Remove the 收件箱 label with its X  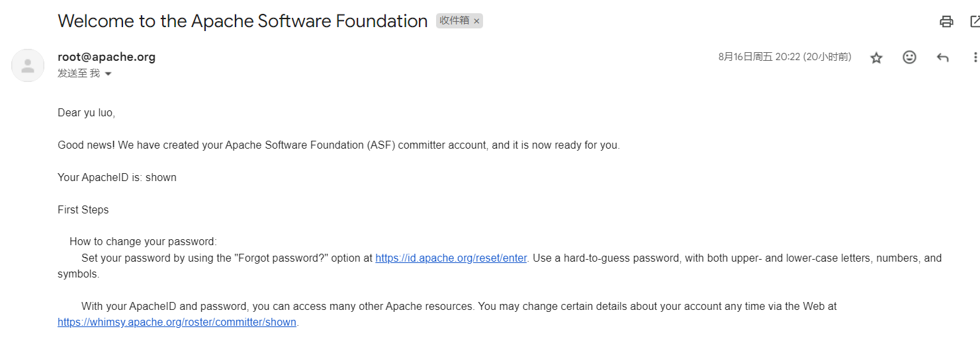476,21
